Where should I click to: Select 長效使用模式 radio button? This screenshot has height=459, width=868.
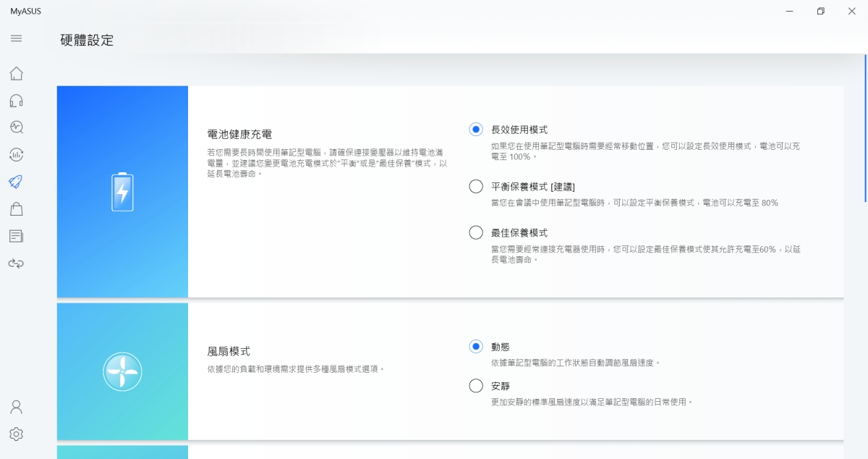[x=476, y=130]
